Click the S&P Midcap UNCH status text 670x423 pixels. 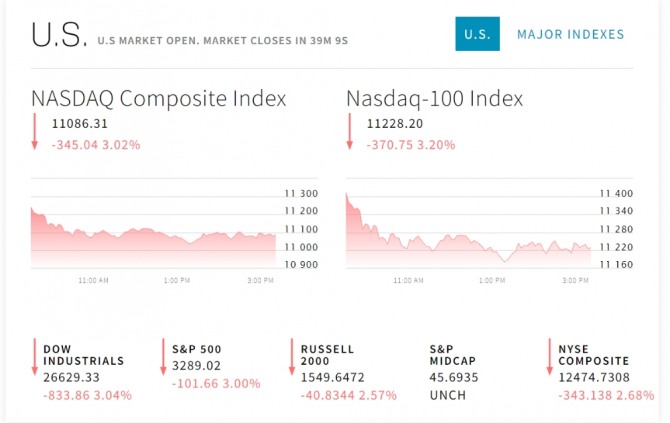(447, 395)
